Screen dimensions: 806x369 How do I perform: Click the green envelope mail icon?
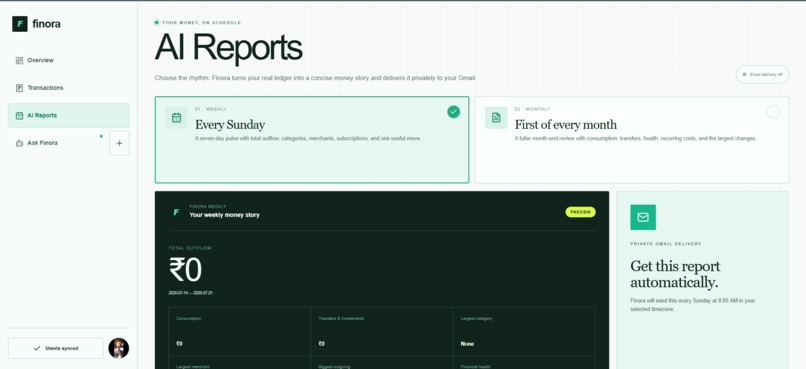[643, 217]
